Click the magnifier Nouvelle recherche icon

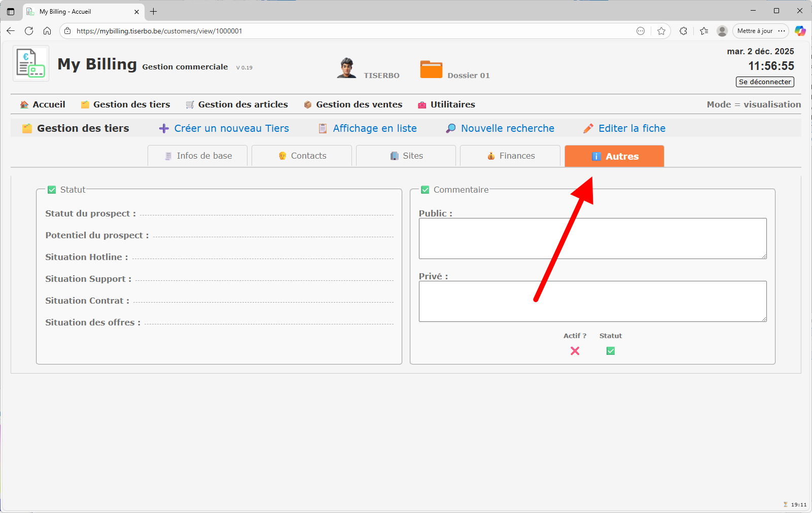(450, 129)
